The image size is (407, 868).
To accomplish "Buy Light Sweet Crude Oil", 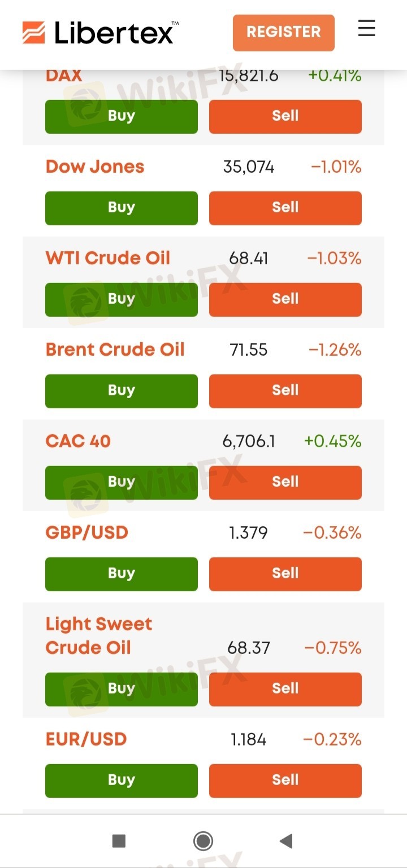I will tap(122, 689).
